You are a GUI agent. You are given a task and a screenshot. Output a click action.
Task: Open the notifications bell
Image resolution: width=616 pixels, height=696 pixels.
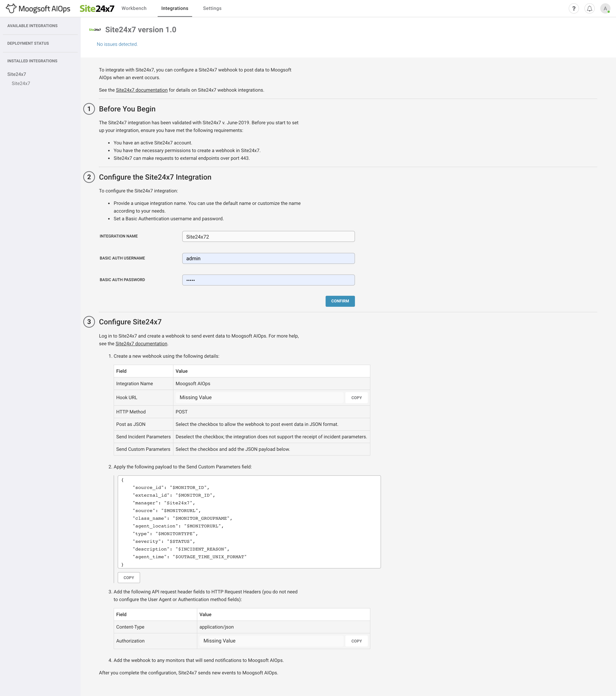pos(590,8)
